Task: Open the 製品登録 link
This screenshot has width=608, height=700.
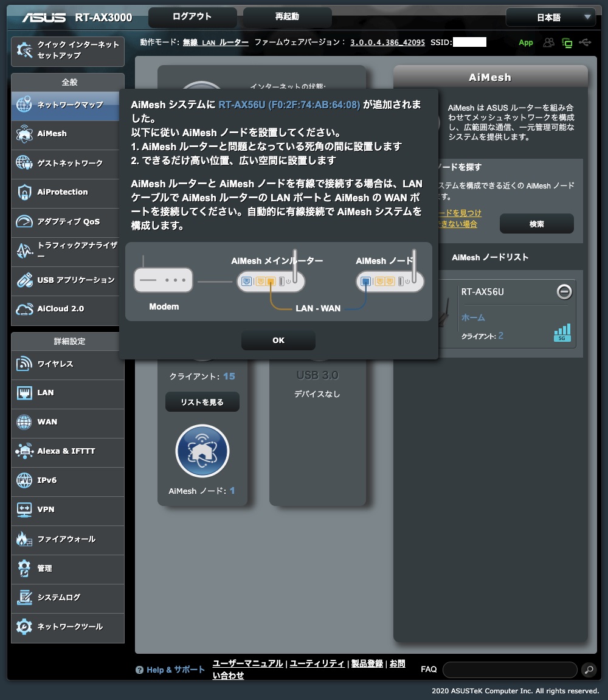Action: click(x=367, y=664)
